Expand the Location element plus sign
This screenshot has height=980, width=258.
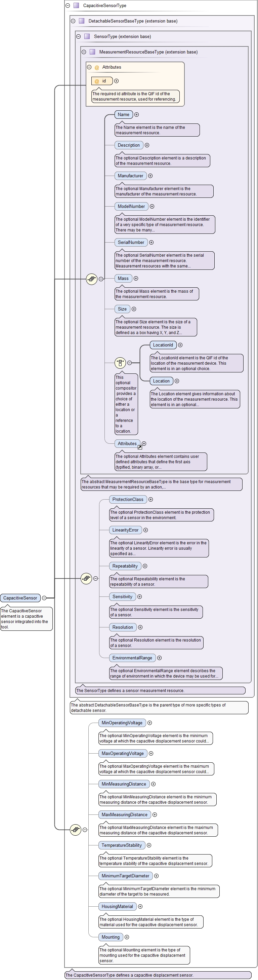[177, 381]
